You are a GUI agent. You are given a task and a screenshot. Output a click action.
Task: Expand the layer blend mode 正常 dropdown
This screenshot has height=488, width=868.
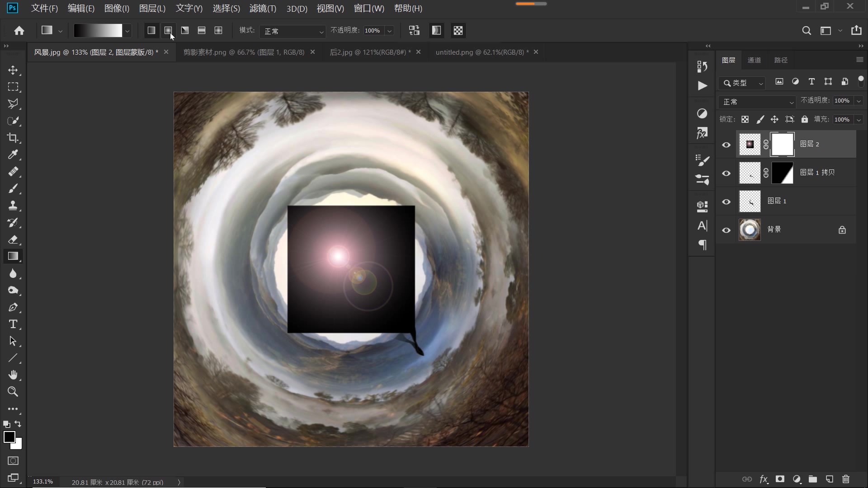pos(758,102)
